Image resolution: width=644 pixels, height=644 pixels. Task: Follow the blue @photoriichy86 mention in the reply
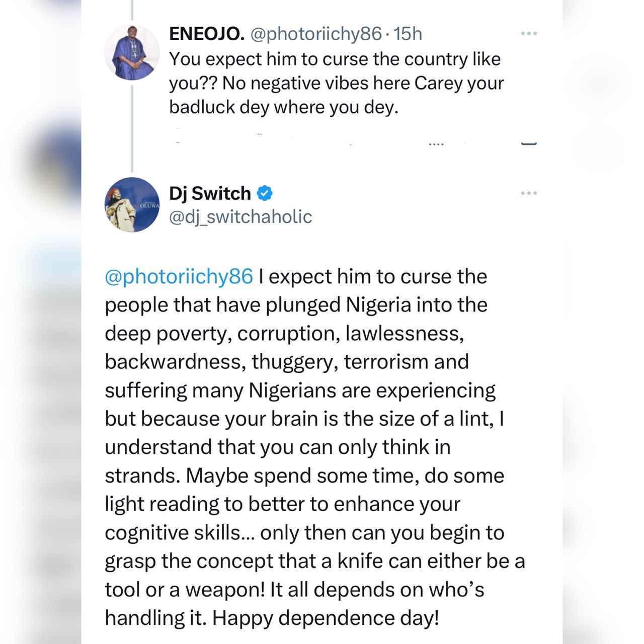pos(179,277)
